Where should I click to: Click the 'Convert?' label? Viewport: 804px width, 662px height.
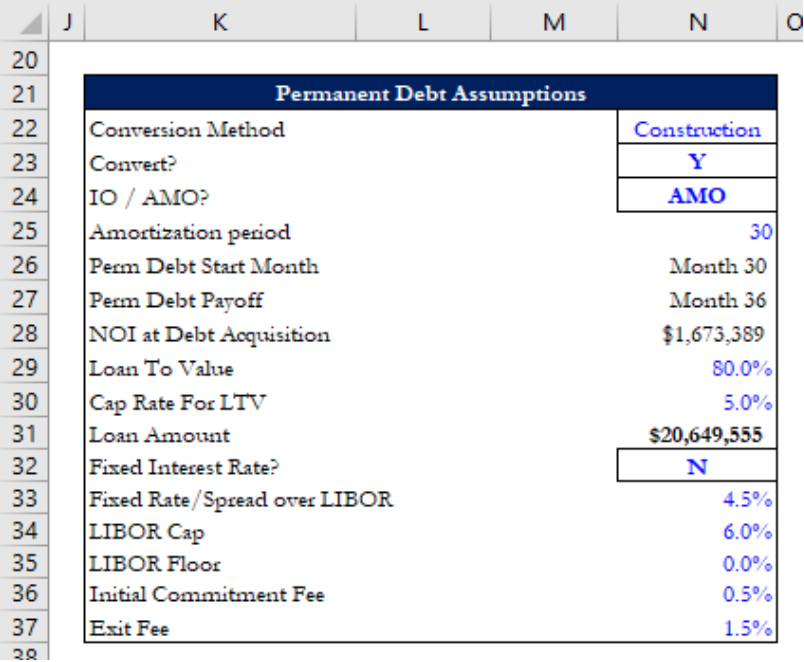(x=133, y=164)
